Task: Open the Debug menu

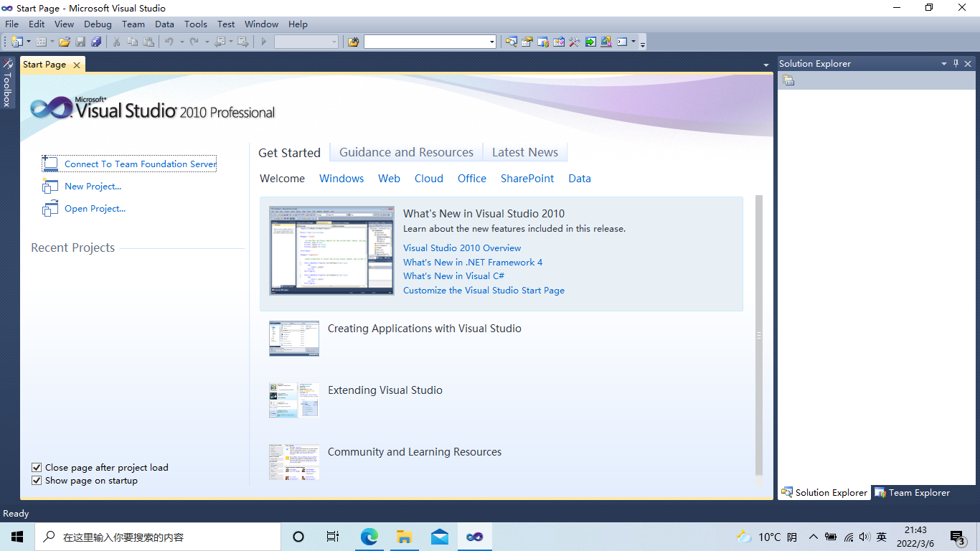Action: tap(98, 24)
